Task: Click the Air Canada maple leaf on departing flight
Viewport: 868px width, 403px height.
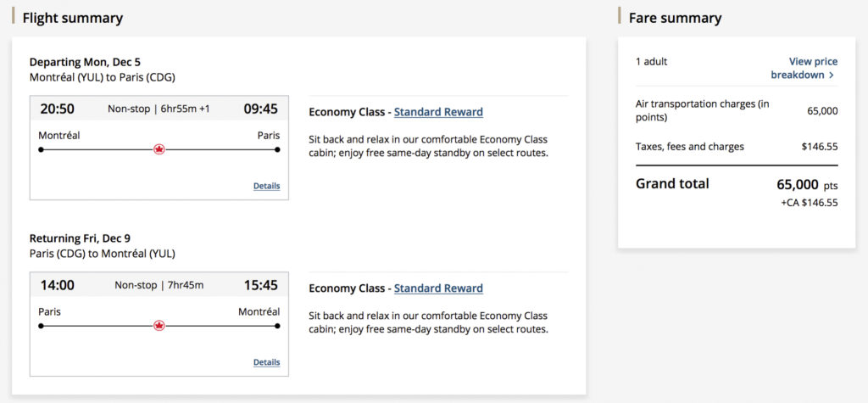Action: coord(159,149)
